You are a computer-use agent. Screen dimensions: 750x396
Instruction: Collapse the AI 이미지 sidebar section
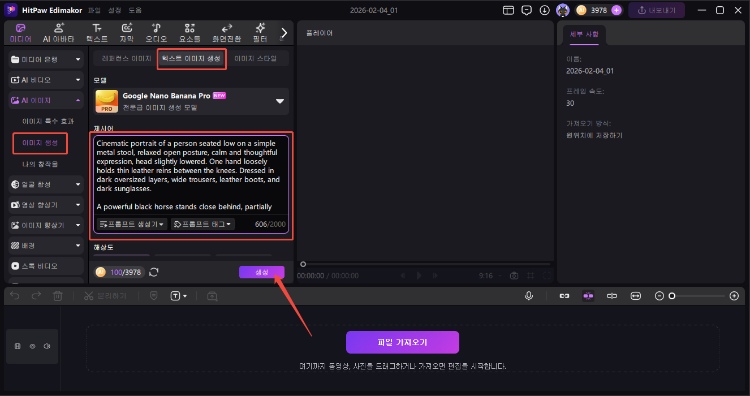coord(46,100)
